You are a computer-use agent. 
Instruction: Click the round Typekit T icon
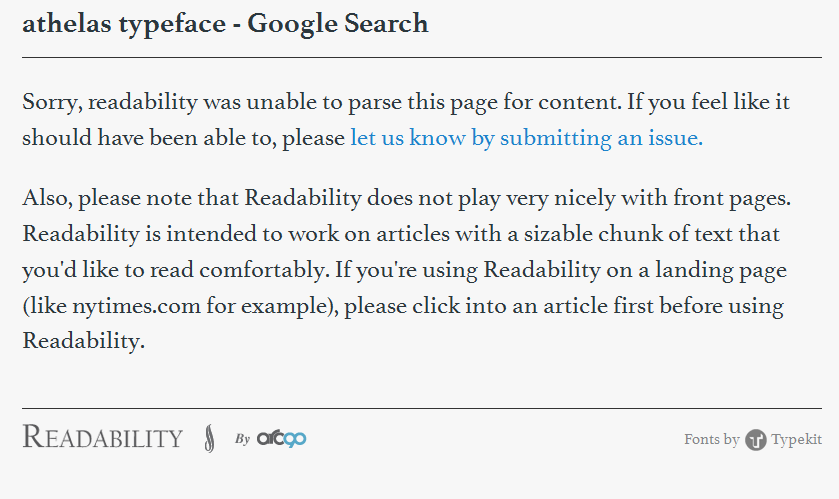click(x=756, y=440)
